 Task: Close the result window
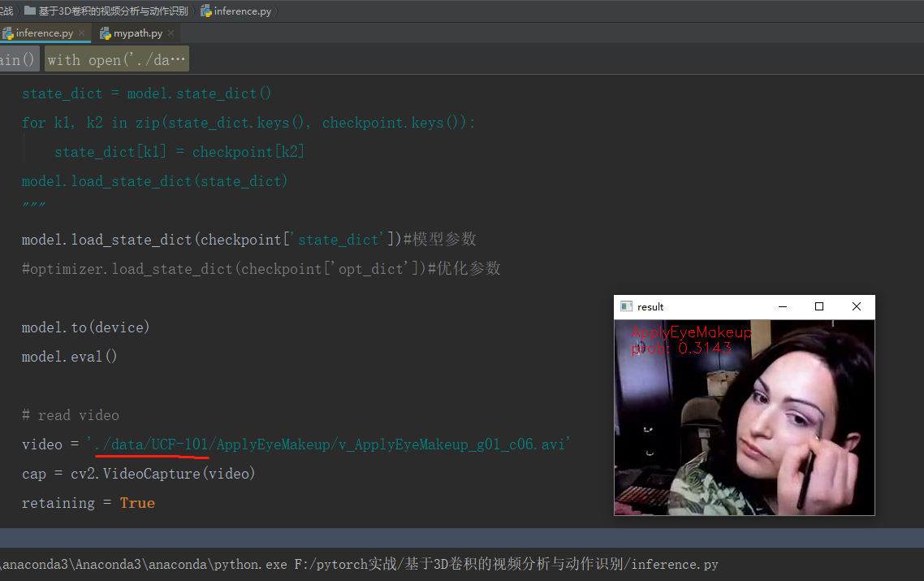857,306
